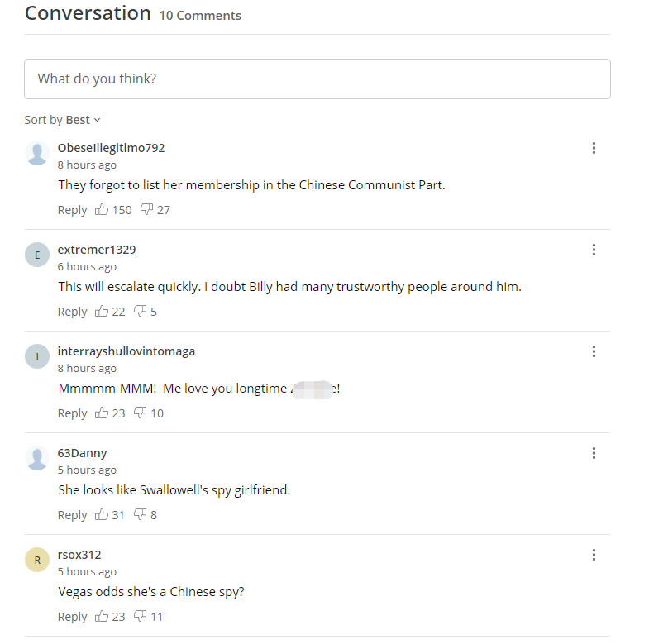Thumbs up rsox312's comment
This screenshot has height=644, width=649.
[102, 616]
